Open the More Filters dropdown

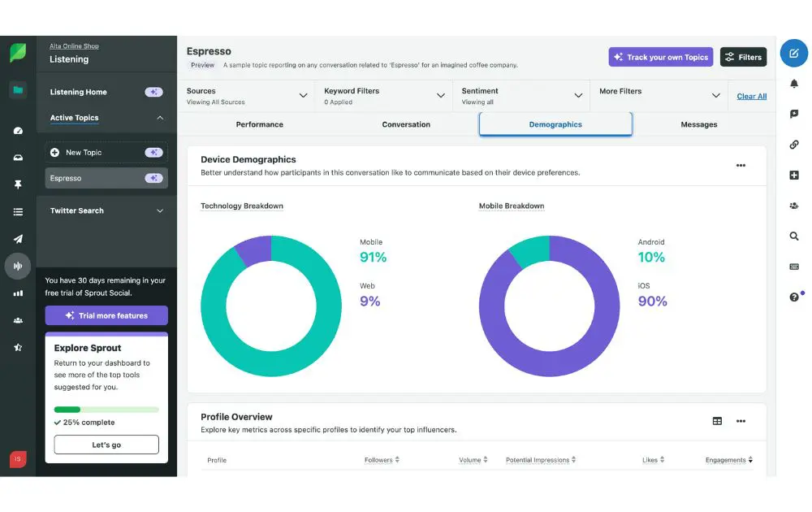pos(659,95)
